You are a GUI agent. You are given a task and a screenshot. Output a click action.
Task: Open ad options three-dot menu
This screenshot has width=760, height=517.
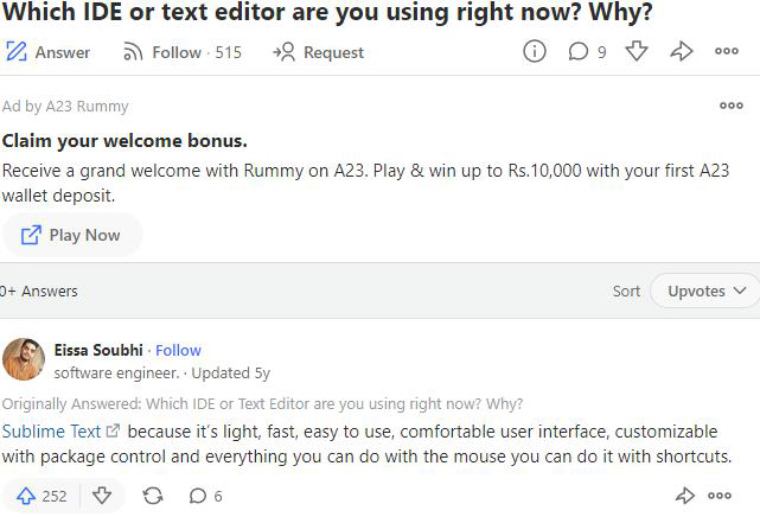click(731, 105)
